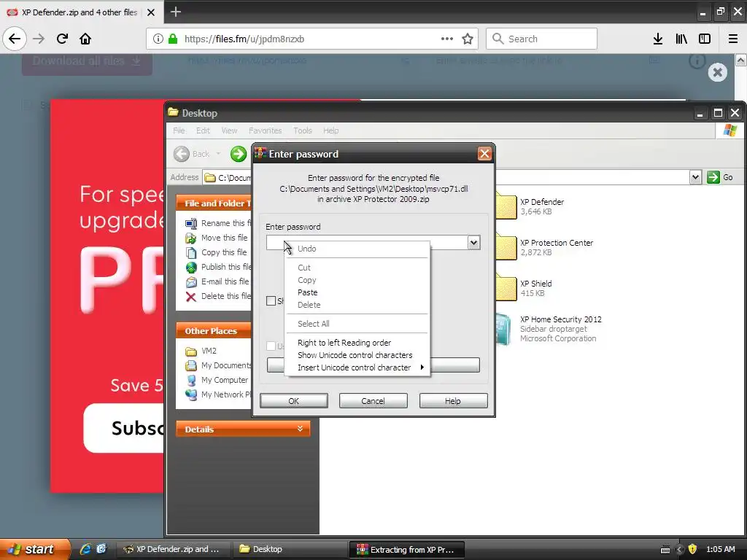Click Publish this file task

click(x=218, y=267)
